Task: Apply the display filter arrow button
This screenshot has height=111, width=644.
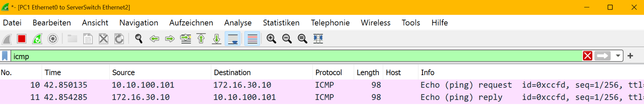Action: [603, 56]
